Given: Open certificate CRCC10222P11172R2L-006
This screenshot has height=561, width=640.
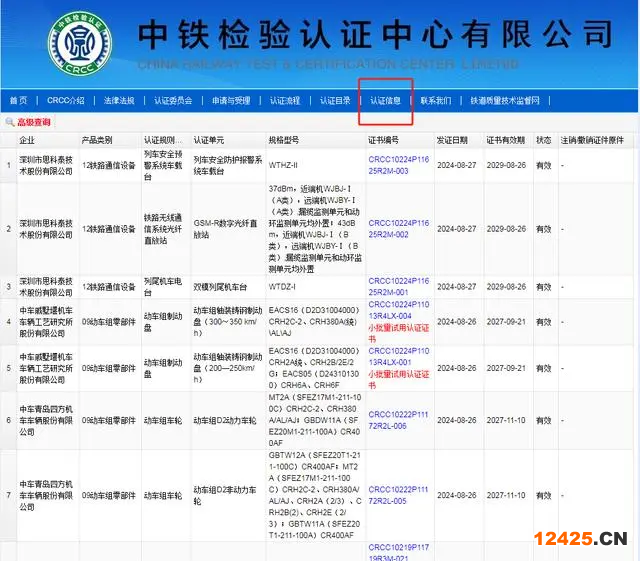Looking at the screenshot, I should pyautogui.click(x=399, y=420).
